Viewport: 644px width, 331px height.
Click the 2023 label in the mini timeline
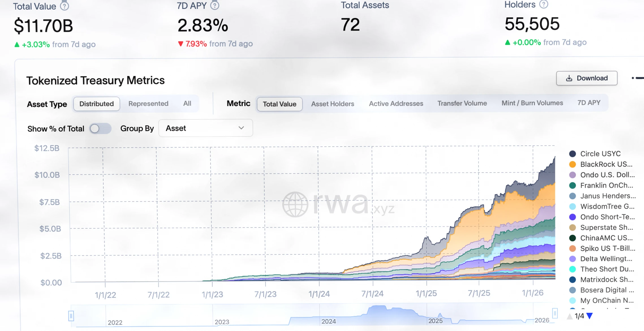tap(222, 322)
